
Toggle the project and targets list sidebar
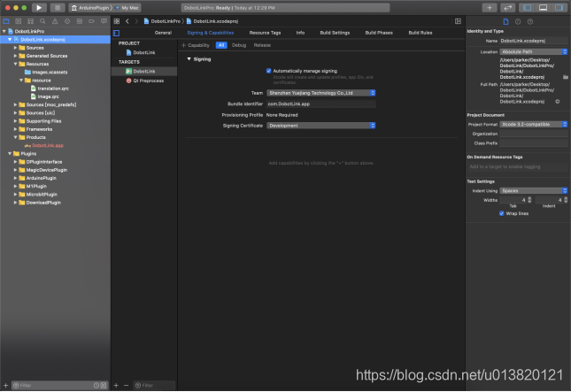point(117,33)
